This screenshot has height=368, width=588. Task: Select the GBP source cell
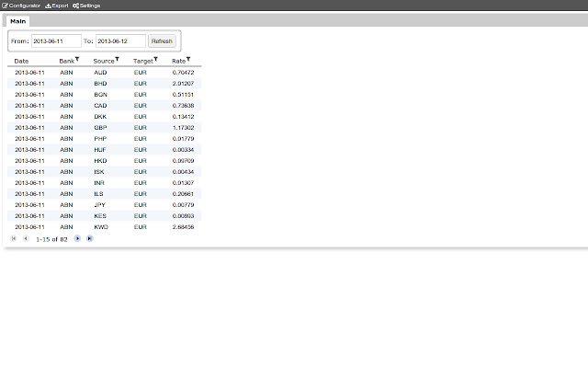tap(100, 128)
